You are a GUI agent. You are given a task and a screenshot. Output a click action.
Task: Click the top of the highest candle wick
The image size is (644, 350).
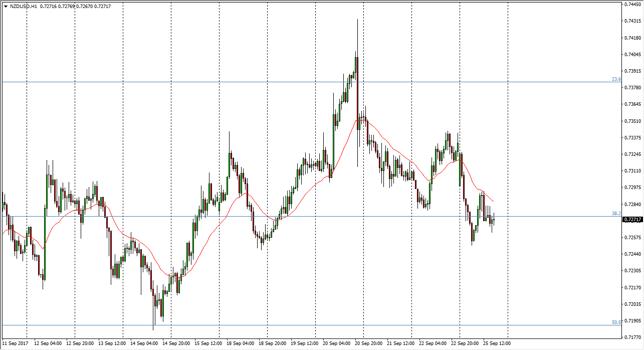[x=357, y=20]
